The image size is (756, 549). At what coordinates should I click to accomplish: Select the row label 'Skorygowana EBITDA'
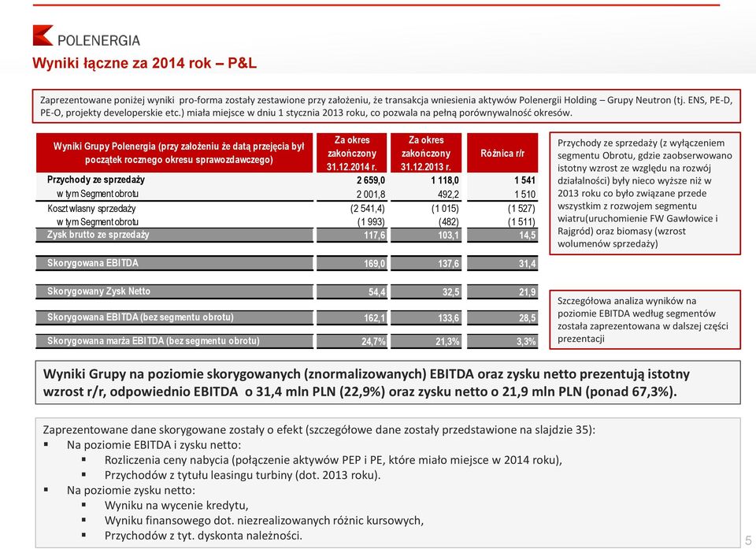pos(93,263)
